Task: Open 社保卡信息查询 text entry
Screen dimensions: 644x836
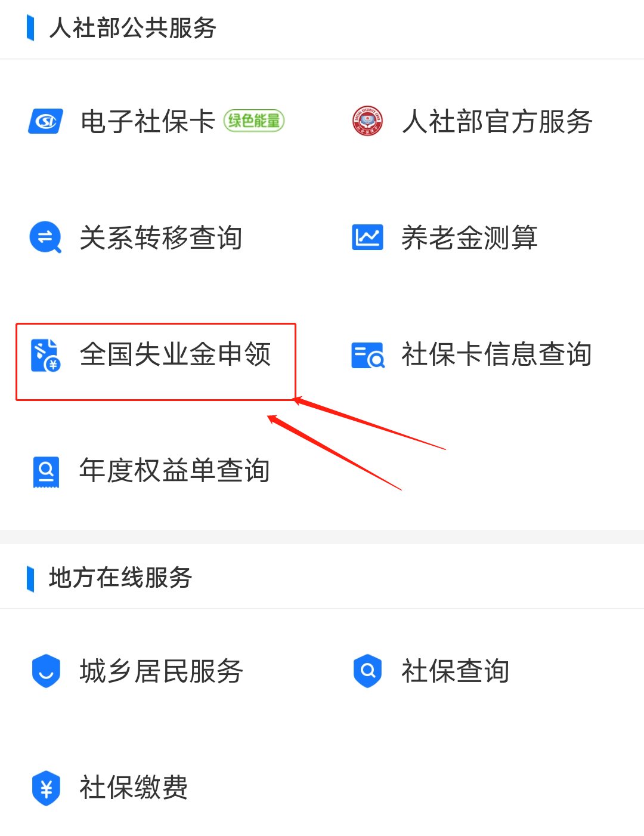Action: point(497,354)
